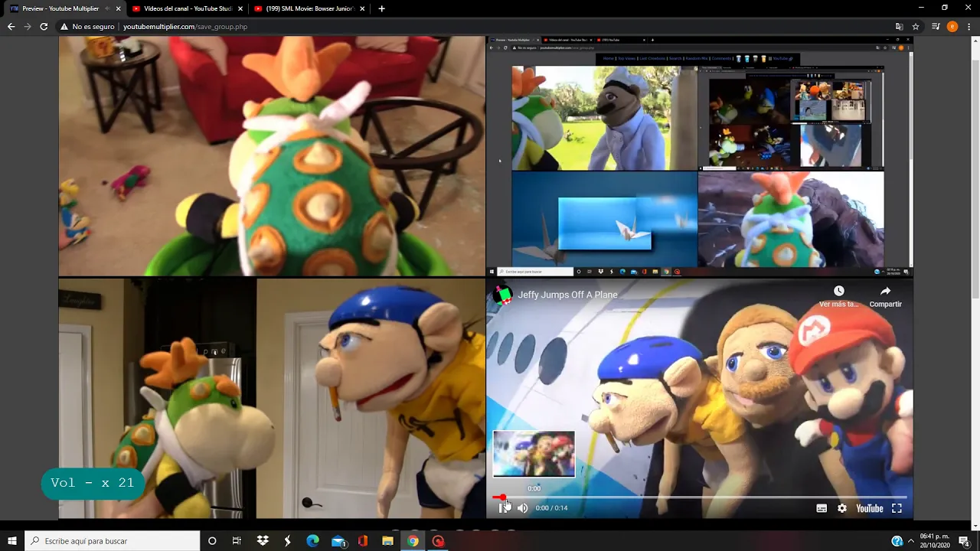
Task: Close the 'Preview - Youtube Multiplier' tab
Action: point(118,8)
